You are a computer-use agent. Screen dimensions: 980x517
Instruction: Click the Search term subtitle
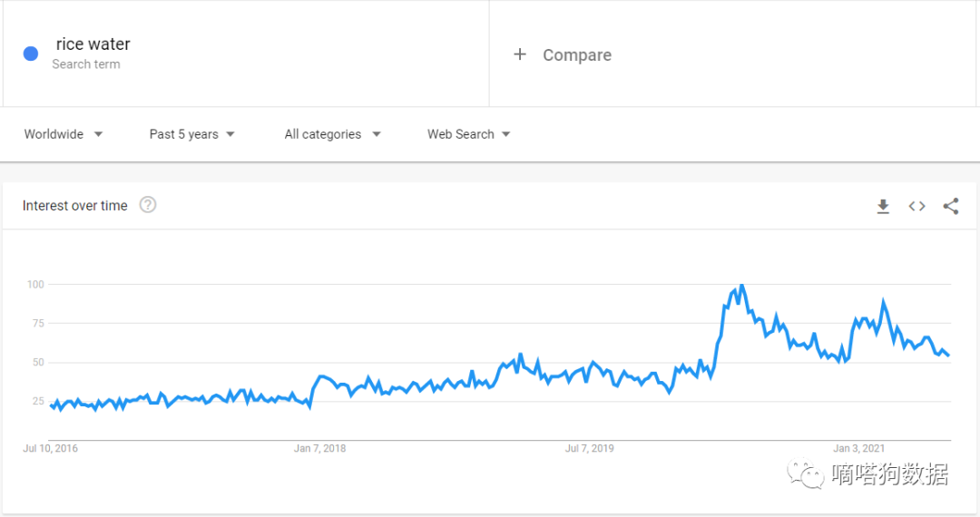(x=86, y=64)
